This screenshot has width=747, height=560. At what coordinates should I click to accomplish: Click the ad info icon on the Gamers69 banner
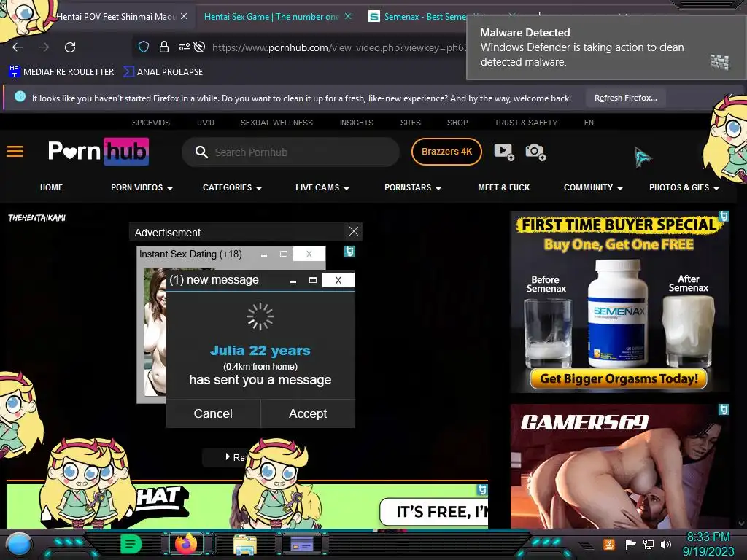724,409
